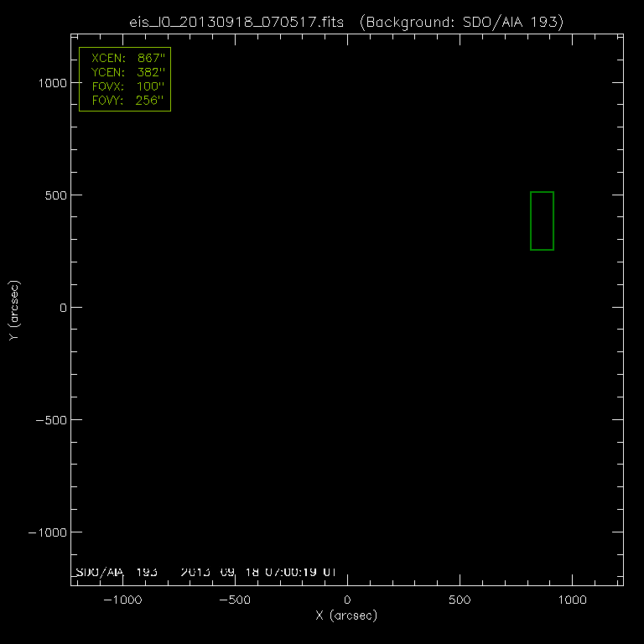Click the FOVX: 100" legend entry

pos(125,87)
